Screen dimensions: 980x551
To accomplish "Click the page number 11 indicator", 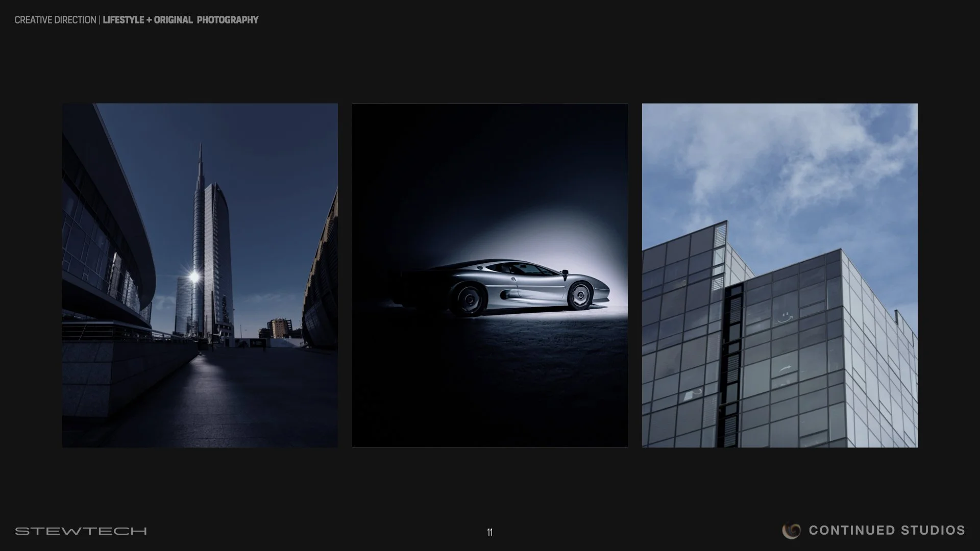I will [x=489, y=532].
